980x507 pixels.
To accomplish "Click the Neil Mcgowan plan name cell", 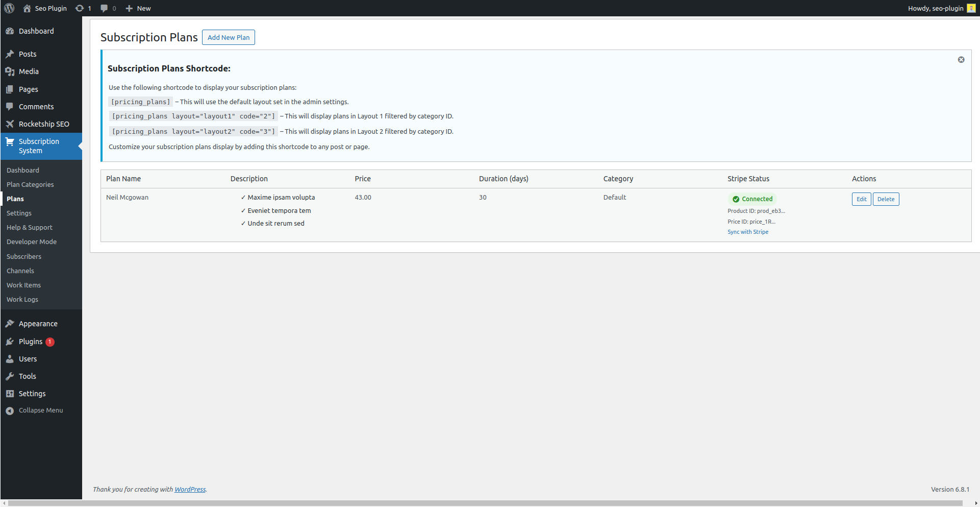I will [127, 198].
